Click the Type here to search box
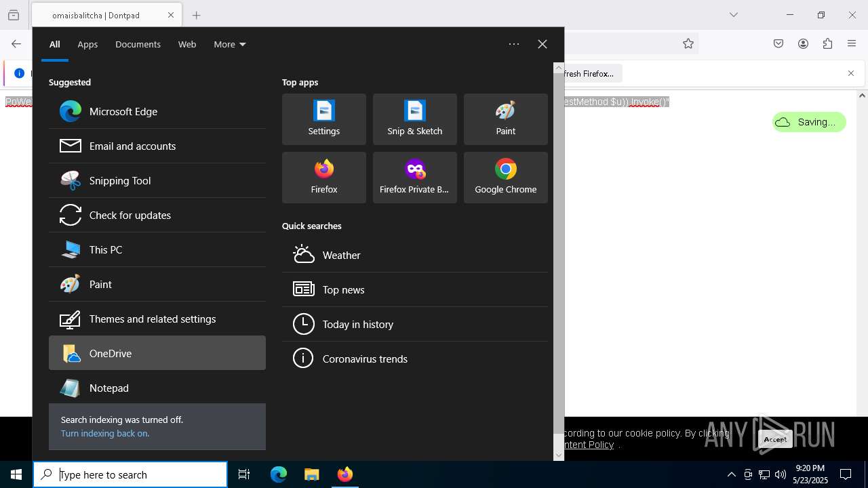This screenshot has height=488, width=868. click(x=130, y=474)
